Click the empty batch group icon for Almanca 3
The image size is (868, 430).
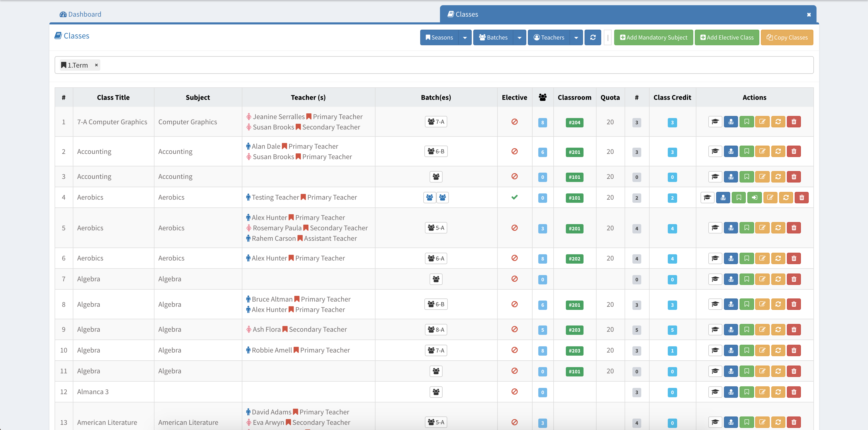[x=436, y=392]
